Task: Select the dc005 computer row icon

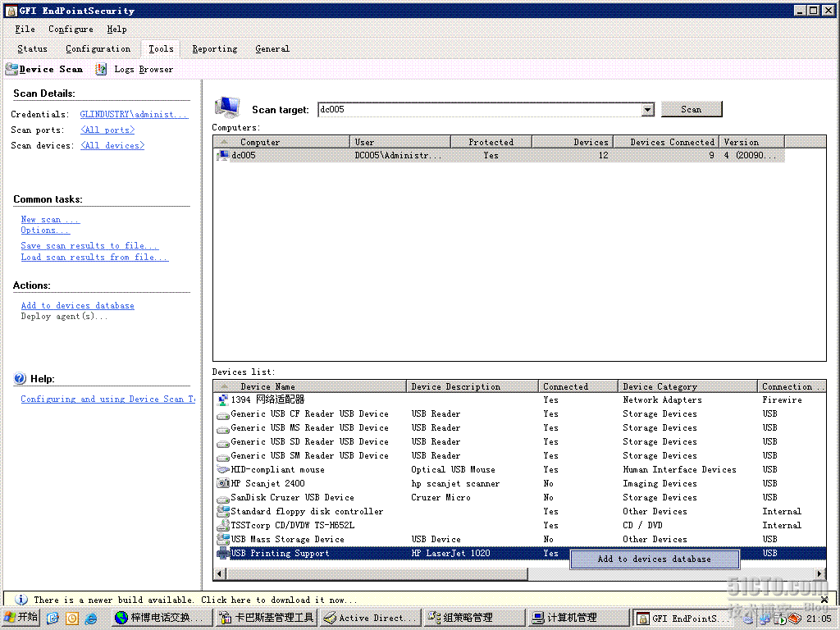Action: 223,155
